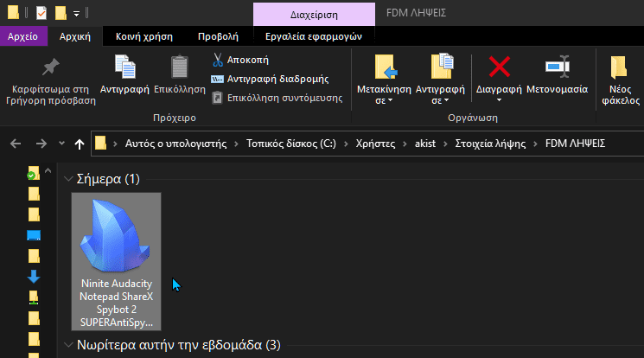This screenshot has height=358, width=644.
Task: Click folder icon in address bar
Action: [x=100, y=143]
